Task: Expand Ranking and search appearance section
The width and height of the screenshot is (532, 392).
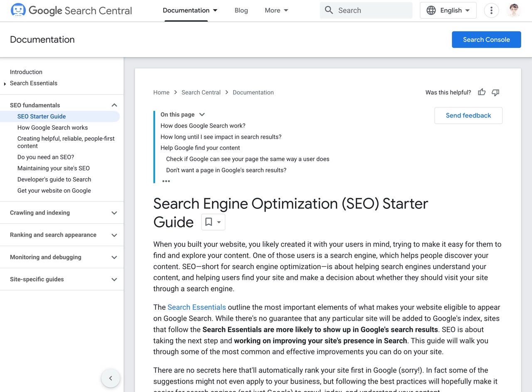Action: click(x=114, y=235)
